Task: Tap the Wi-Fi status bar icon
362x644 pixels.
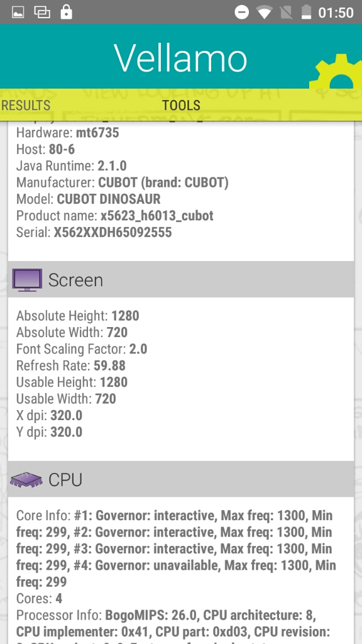Action: tap(265, 13)
